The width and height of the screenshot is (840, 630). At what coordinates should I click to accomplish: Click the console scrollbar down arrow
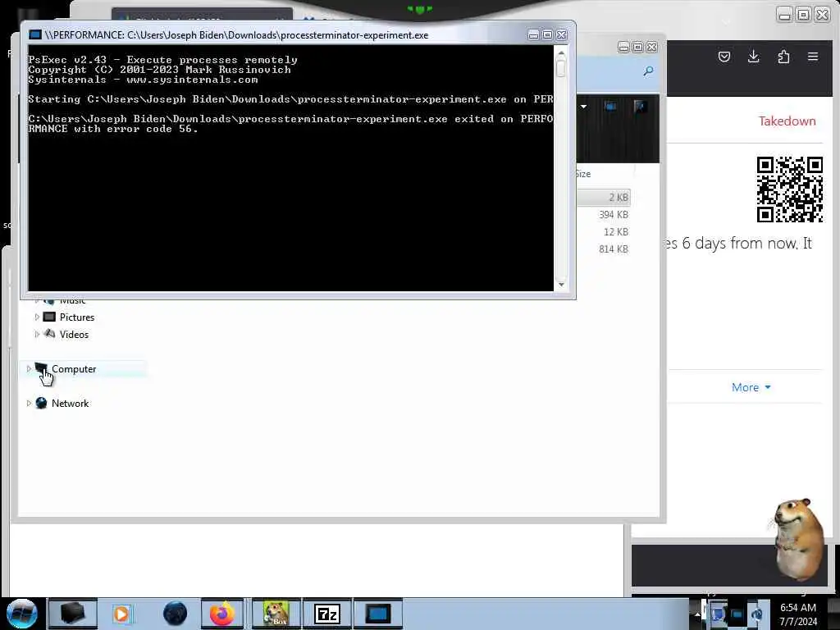[x=561, y=285]
